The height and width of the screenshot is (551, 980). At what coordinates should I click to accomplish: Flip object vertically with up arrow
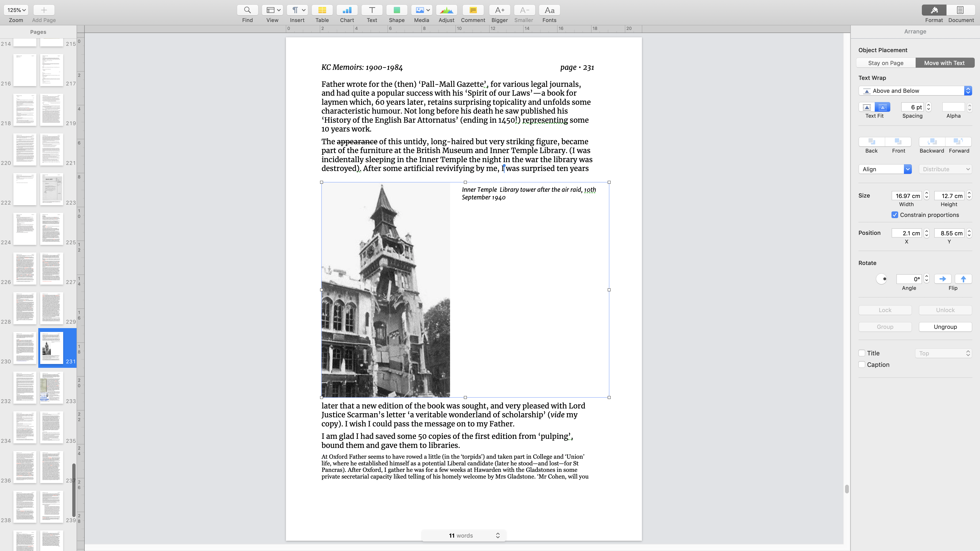tap(963, 279)
